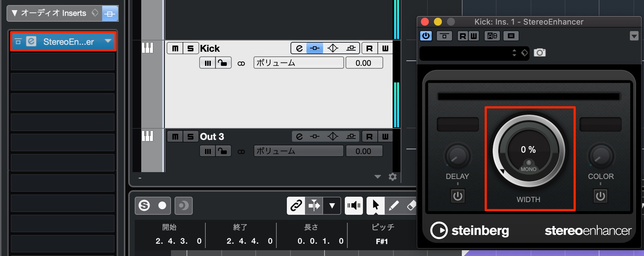
Task: Click the diamond icon on Kick track
Action: (x=333, y=48)
